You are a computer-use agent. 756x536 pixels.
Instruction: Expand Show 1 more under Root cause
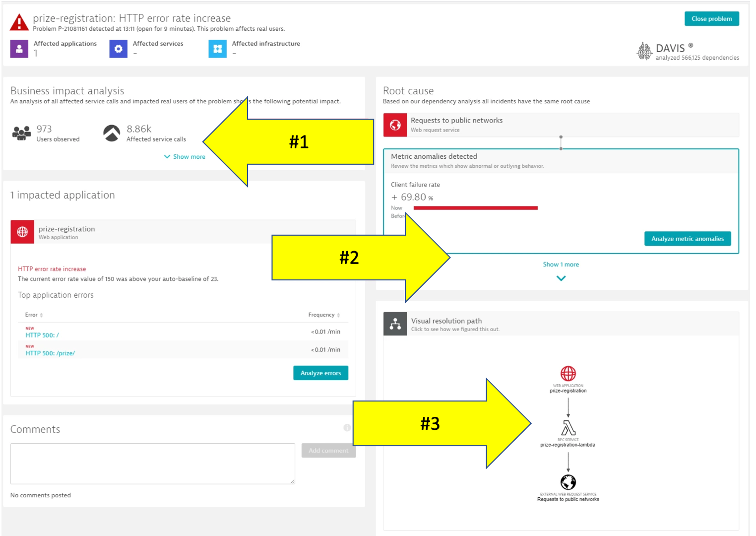(x=561, y=265)
